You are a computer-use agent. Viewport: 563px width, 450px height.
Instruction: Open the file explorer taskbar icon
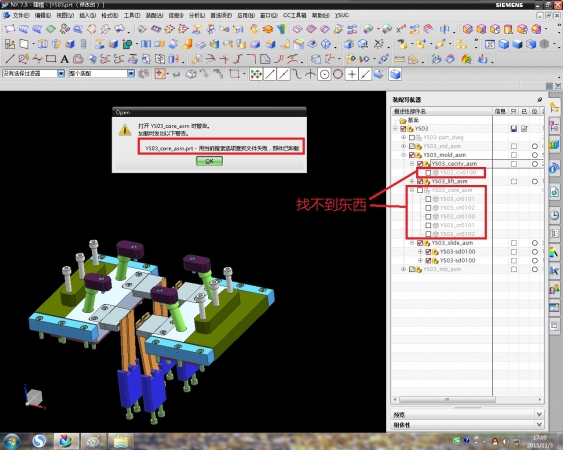pos(121,441)
